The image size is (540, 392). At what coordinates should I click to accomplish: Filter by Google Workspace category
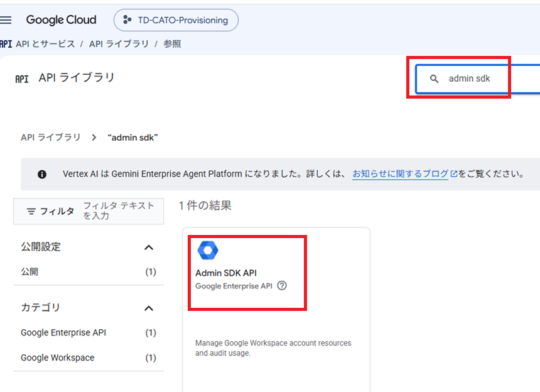point(58,357)
